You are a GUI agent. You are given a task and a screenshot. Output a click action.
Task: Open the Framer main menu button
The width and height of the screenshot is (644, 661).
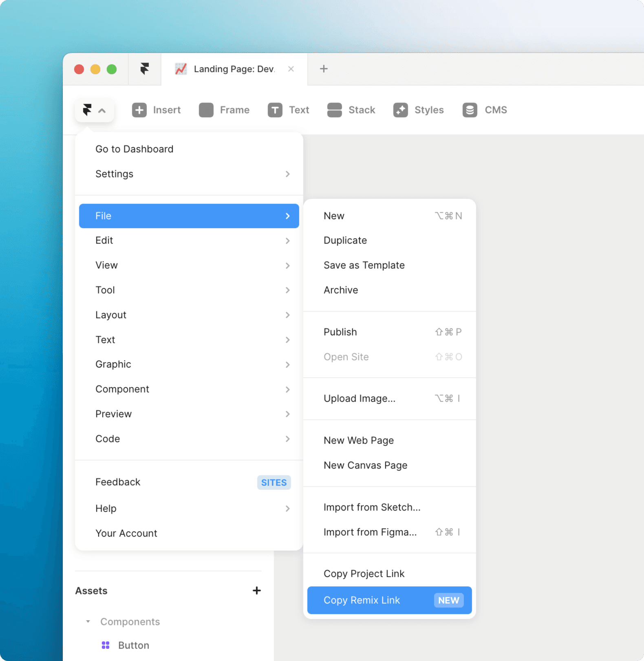tap(94, 110)
